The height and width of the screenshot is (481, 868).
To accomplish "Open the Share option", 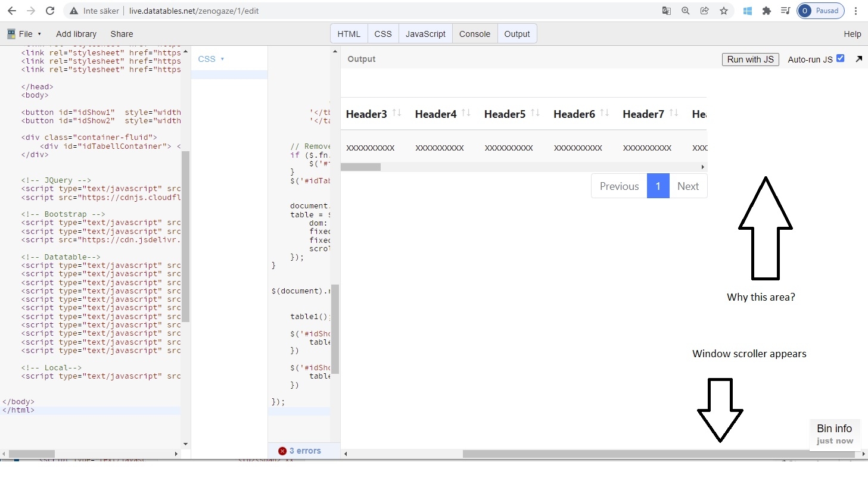I will [x=122, y=34].
